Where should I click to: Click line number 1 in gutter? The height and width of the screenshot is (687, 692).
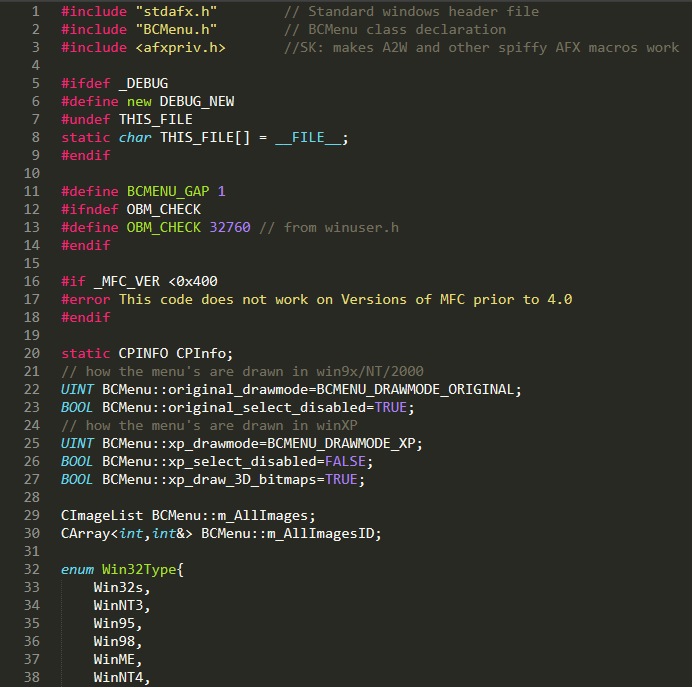36,11
